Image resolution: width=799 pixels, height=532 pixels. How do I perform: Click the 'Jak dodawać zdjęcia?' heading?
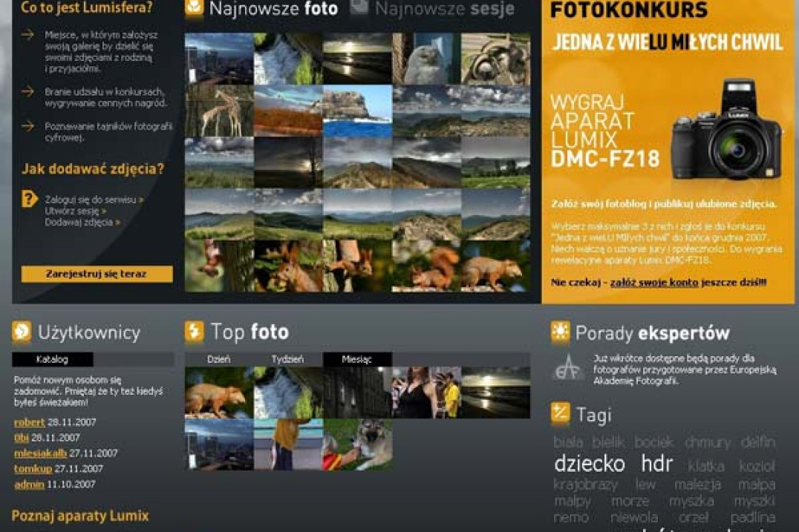pos(93,168)
